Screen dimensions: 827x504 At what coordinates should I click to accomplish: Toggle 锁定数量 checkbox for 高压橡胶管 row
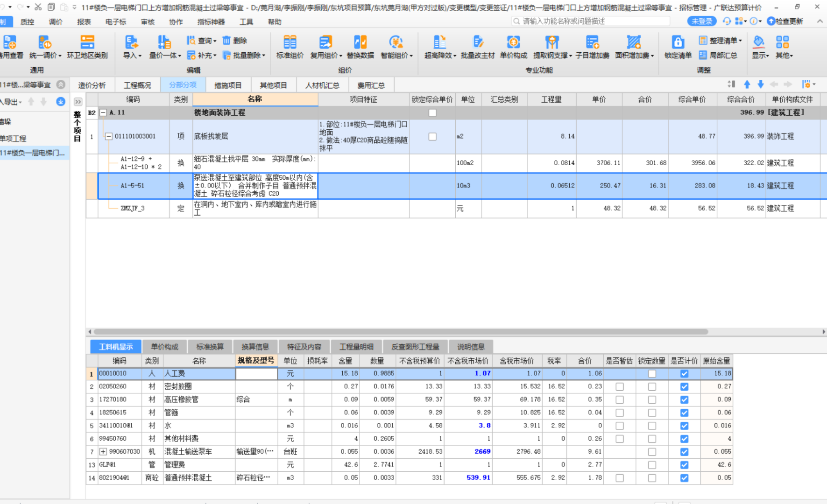652,400
